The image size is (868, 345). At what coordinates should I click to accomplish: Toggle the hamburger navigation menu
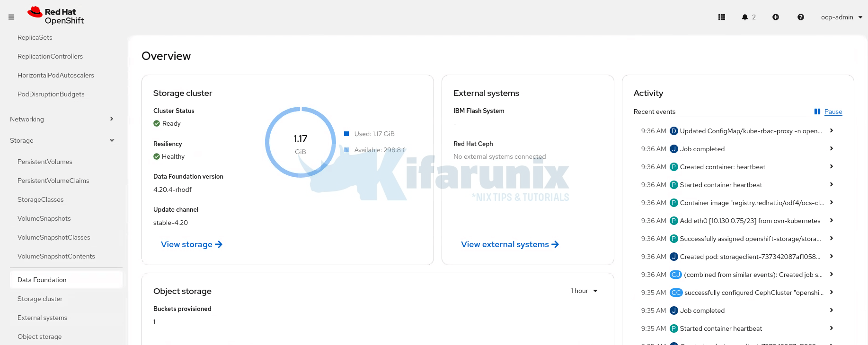[11, 17]
